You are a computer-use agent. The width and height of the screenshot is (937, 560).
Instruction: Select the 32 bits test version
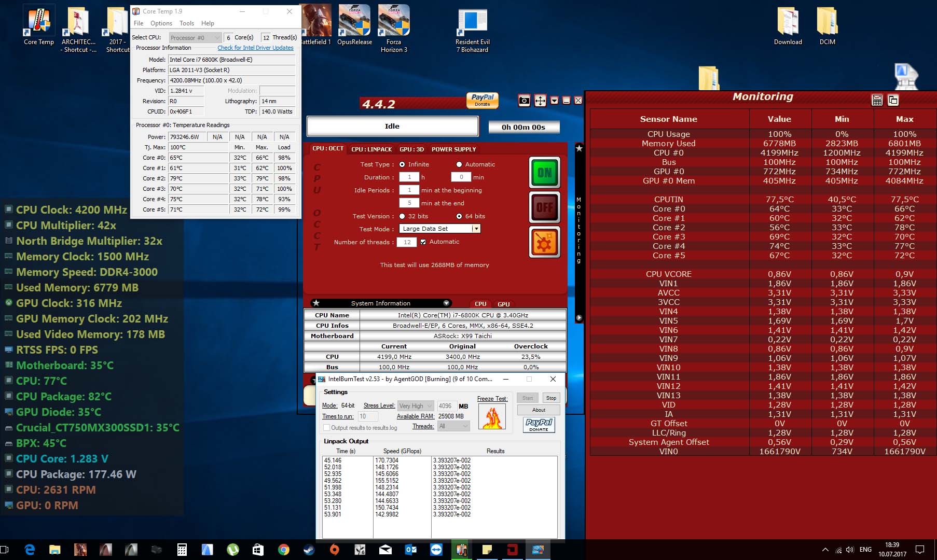click(402, 216)
